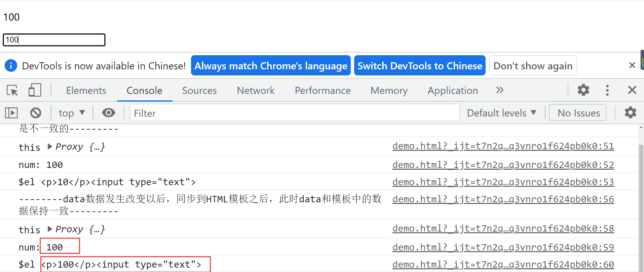Open the Application tab
The width and height of the screenshot is (644, 272).
(x=453, y=90)
